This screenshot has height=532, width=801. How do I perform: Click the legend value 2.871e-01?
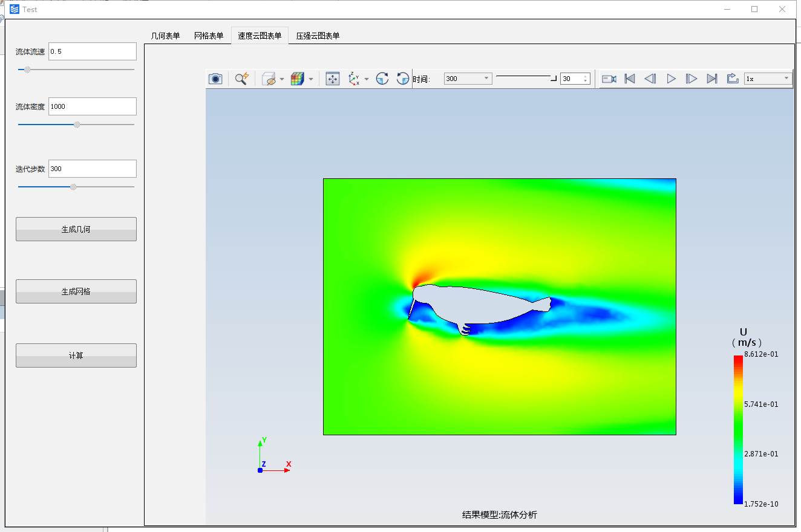761,453
